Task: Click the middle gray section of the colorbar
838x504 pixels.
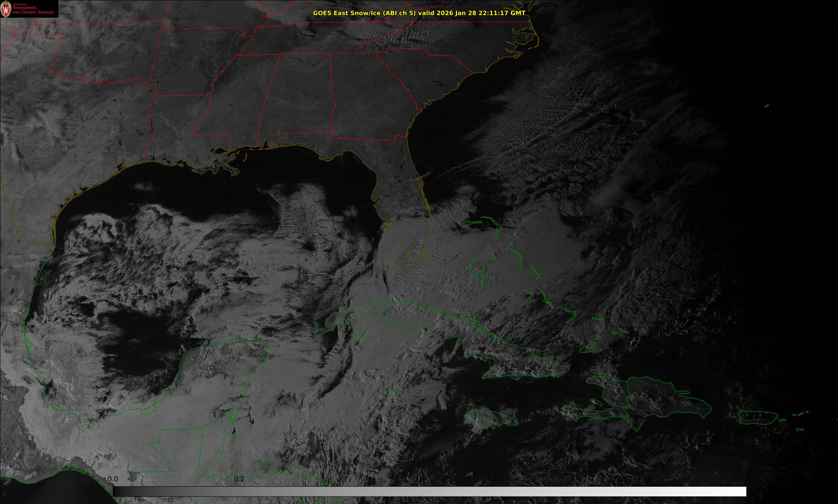Action: tap(429, 491)
